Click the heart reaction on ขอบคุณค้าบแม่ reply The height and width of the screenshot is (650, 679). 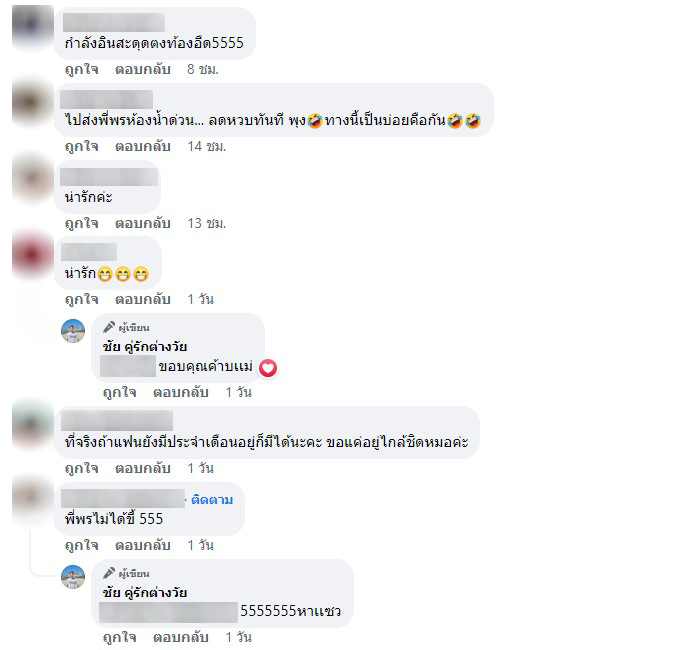pos(268,368)
